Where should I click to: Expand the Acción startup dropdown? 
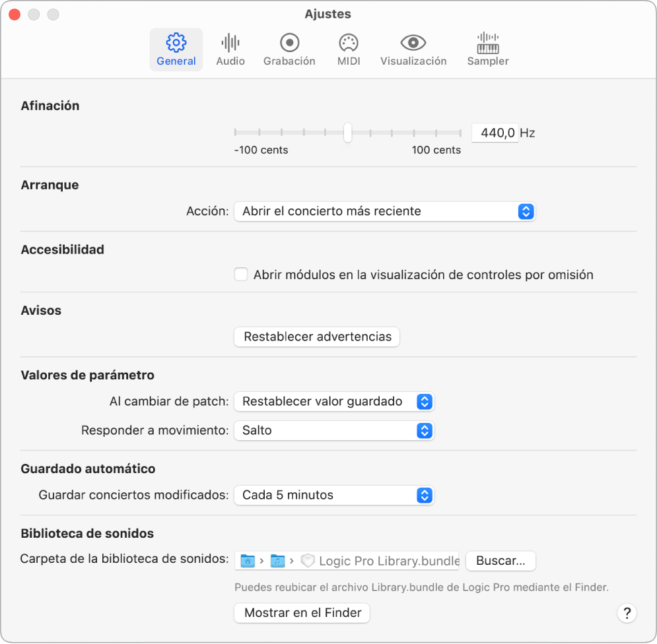[x=384, y=211]
